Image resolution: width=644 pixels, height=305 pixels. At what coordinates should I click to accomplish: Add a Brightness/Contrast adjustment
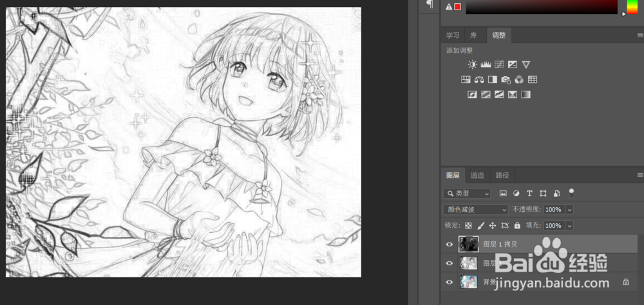(472, 64)
